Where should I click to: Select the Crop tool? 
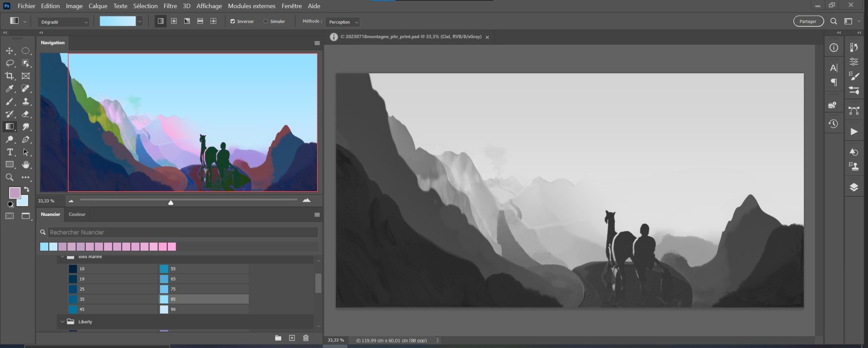coord(9,76)
